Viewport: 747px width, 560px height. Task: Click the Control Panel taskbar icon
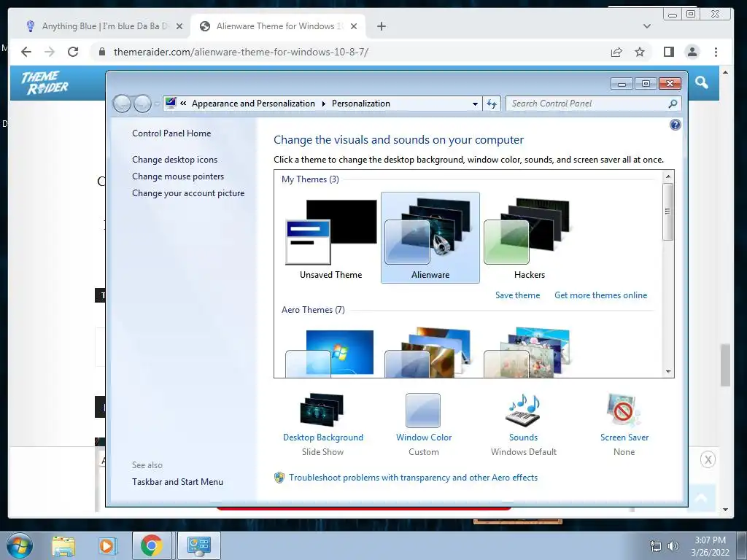(199, 545)
